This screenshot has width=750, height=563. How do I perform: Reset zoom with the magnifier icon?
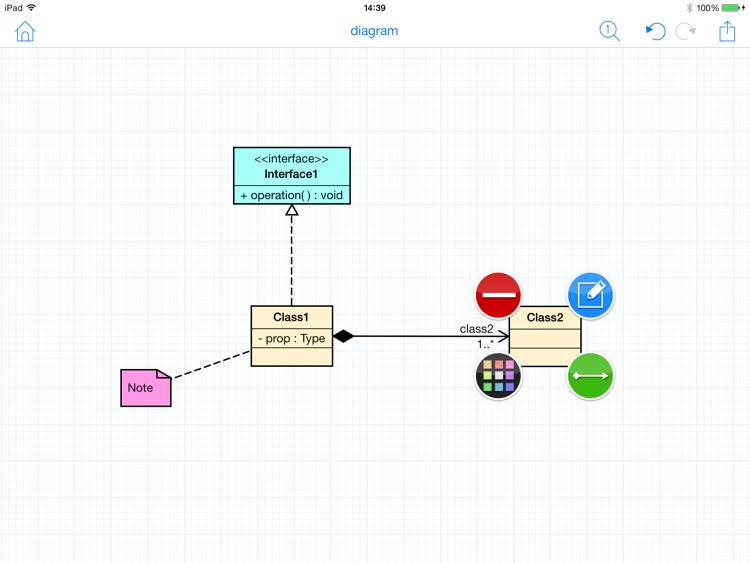coord(609,31)
